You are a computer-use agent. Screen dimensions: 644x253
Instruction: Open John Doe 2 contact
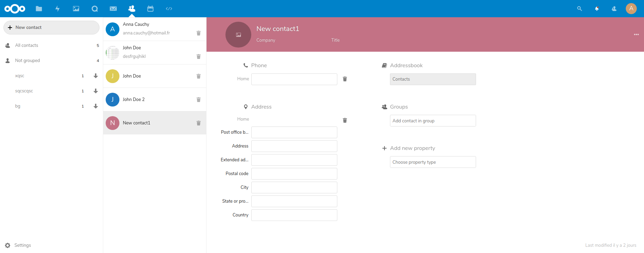point(155,100)
